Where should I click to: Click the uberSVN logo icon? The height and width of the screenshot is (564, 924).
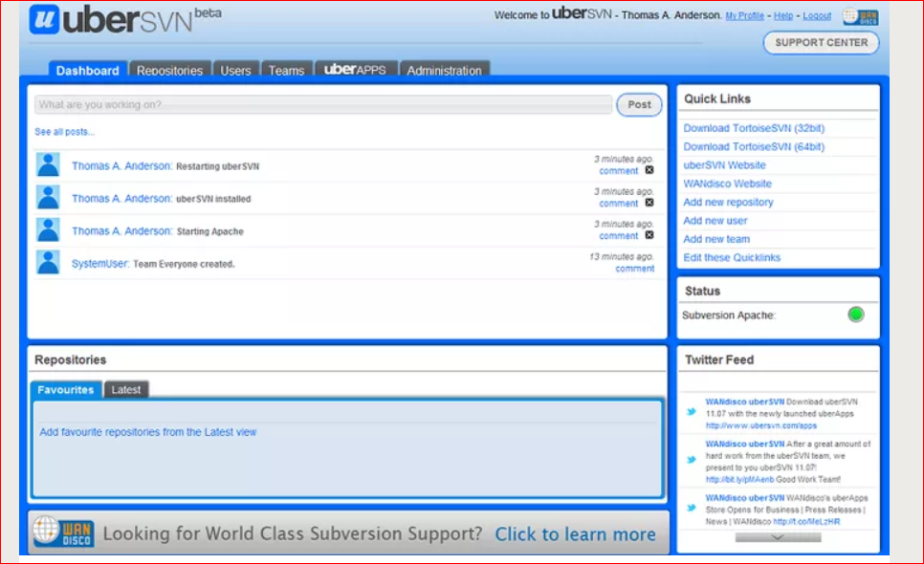click(44, 19)
